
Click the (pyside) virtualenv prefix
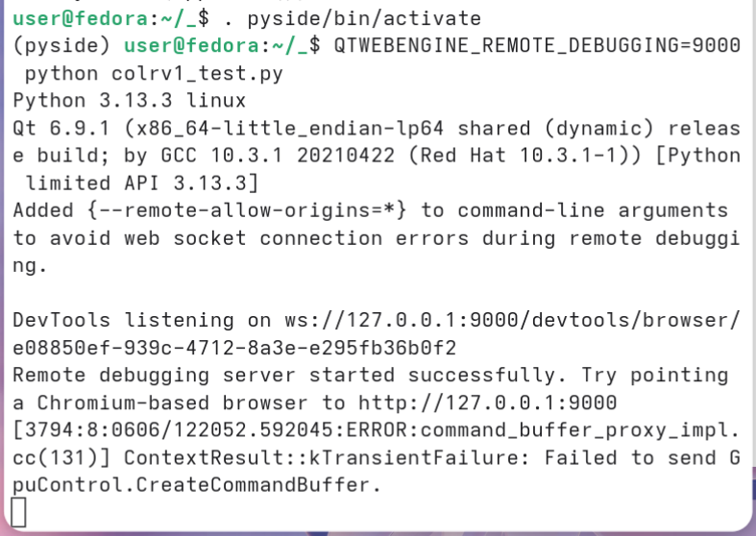click(x=61, y=45)
